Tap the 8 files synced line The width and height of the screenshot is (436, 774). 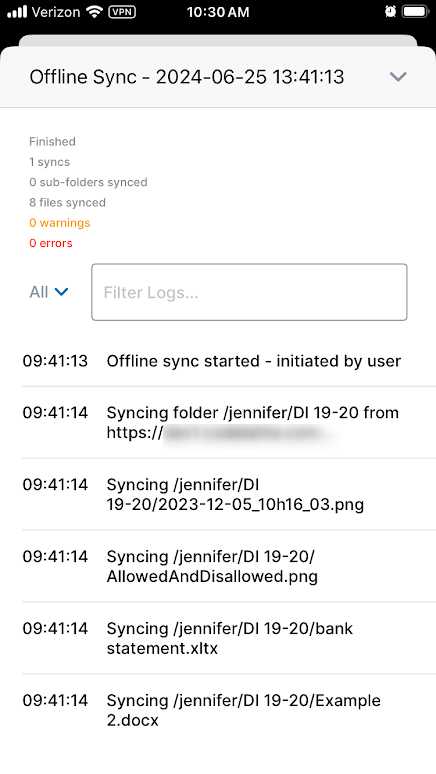67,202
